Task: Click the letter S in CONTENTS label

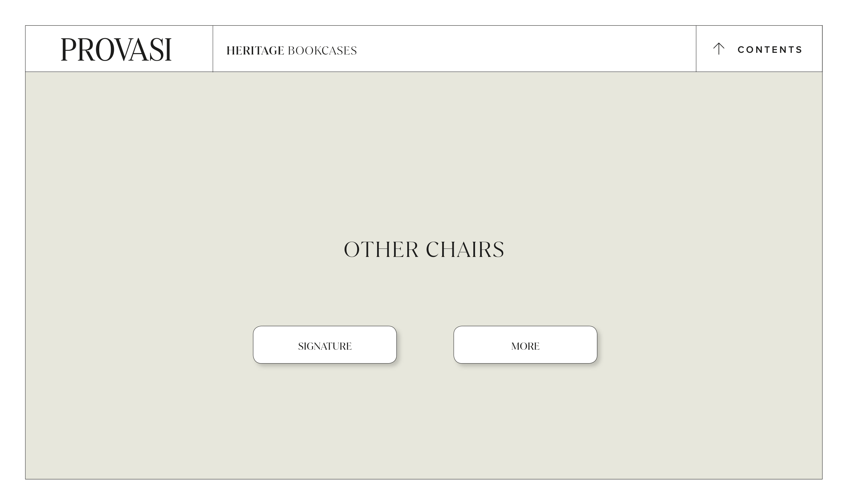Action: [x=799, y=49]
